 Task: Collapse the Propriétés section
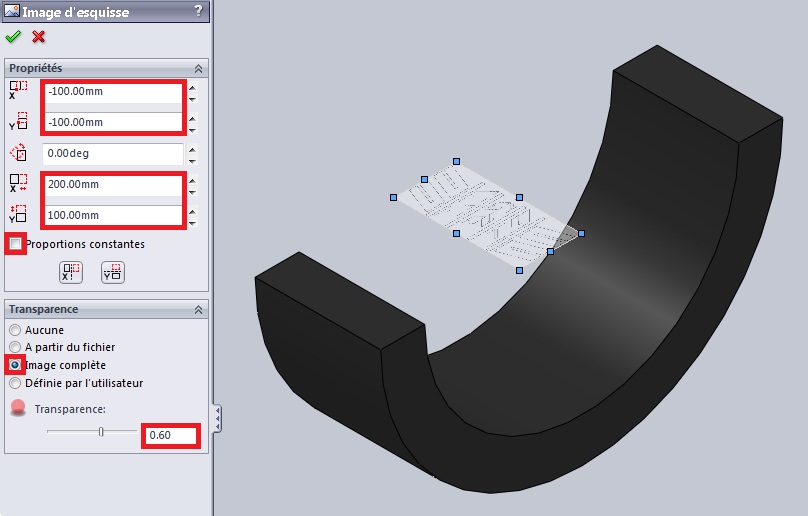[198, 68]
